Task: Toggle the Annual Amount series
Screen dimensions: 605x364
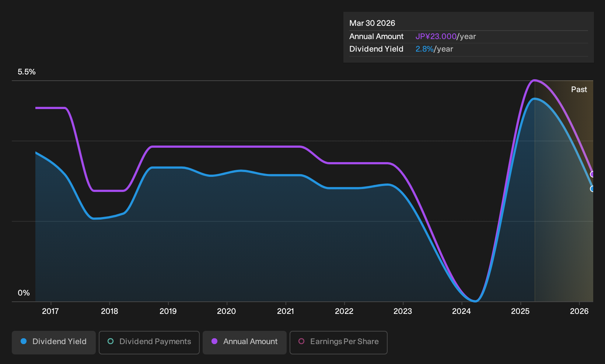Action: (x=245, y=342)
